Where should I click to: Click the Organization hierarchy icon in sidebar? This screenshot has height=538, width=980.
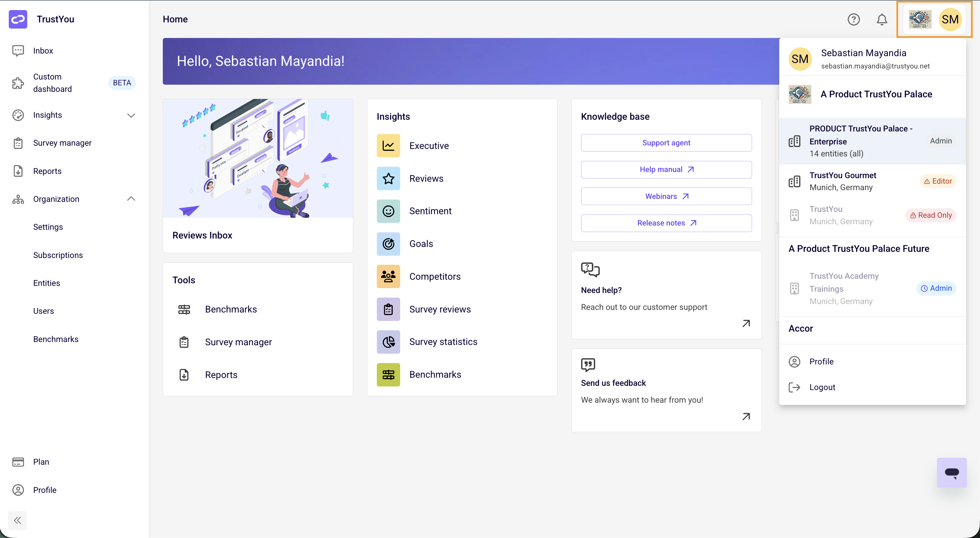[18, 199]
